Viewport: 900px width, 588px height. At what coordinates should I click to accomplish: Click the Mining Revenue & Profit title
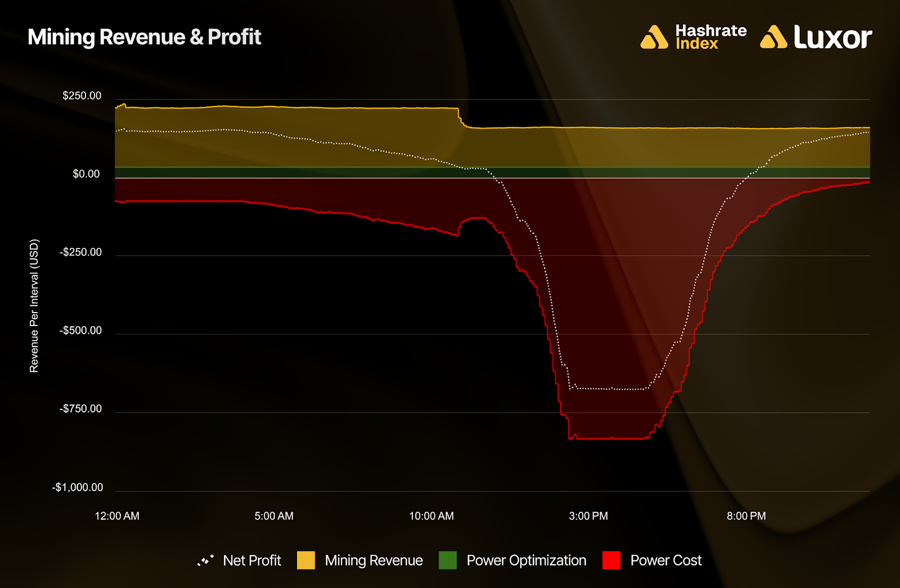click(145, 37)
